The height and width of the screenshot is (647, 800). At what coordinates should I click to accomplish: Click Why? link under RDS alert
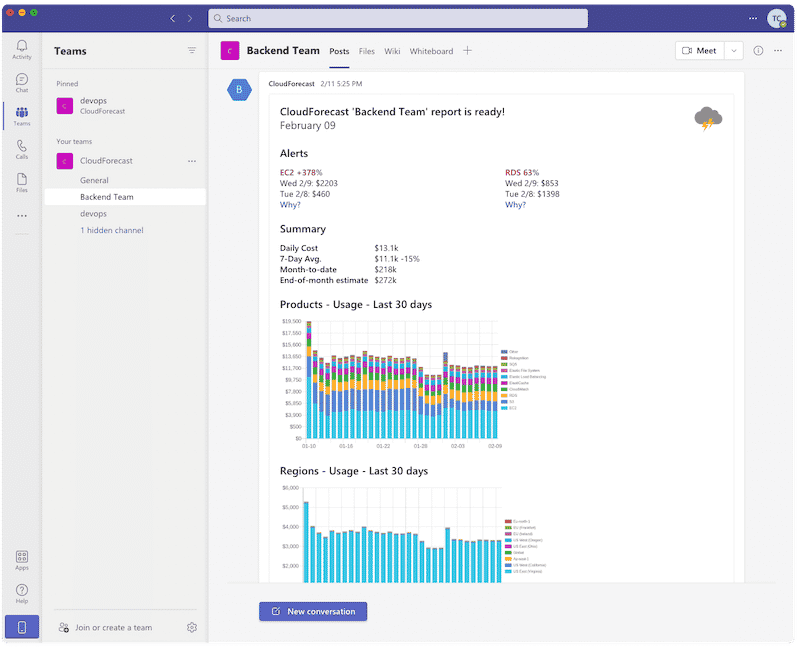coord(515,205)
